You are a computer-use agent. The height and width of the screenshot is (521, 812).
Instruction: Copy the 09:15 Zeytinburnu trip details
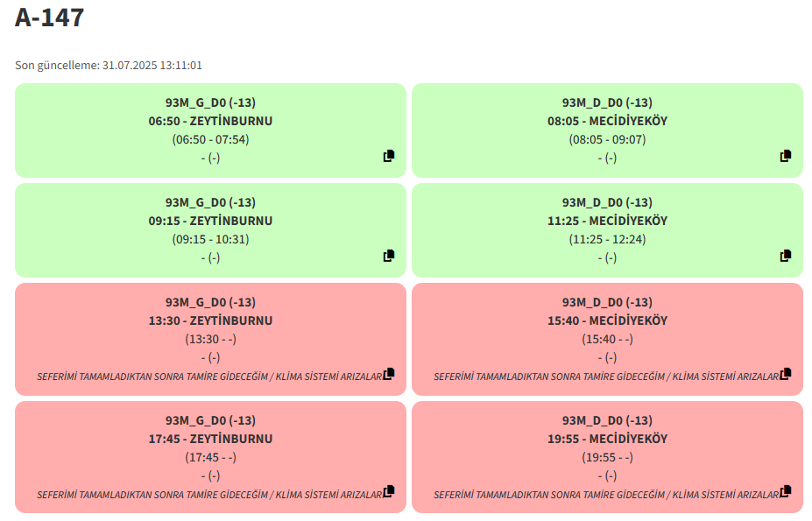point(389,256)
